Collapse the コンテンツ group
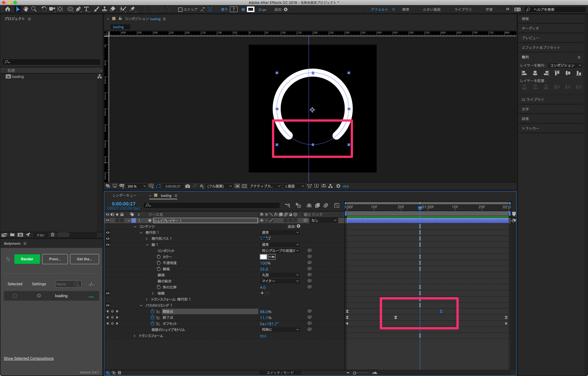 pos(135,227)
